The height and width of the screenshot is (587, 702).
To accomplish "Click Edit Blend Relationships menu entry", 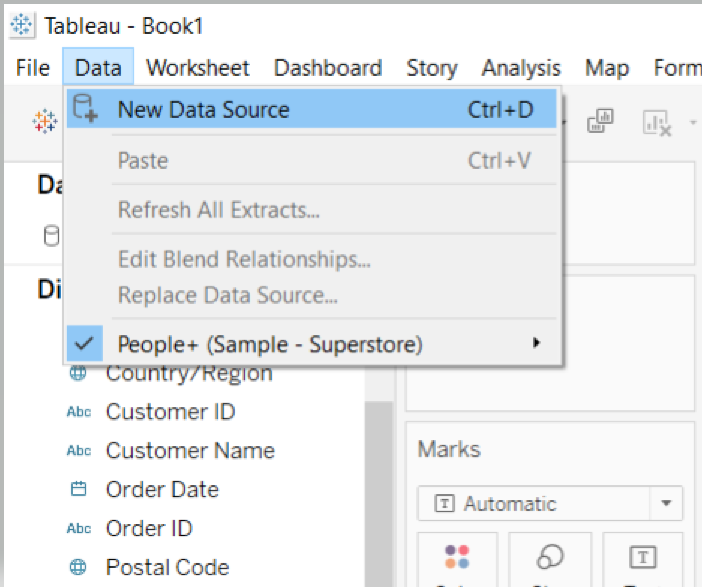I will (x=312, y=259).
